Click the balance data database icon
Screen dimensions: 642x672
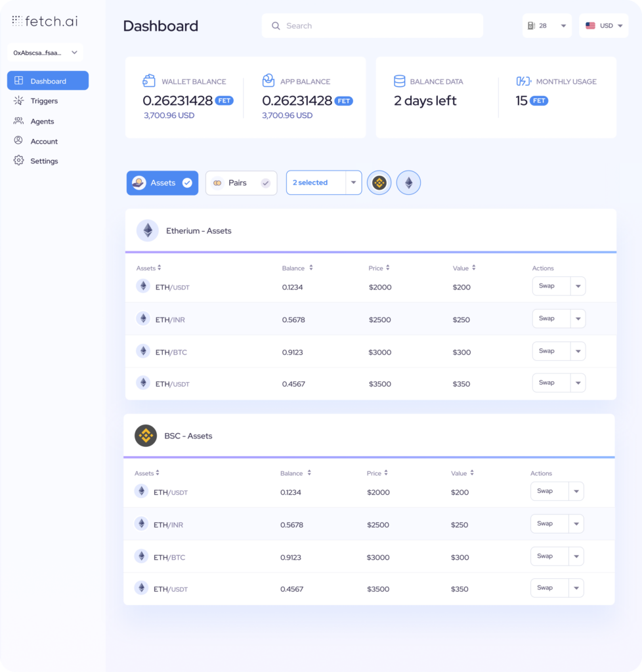[x=399, y=81]
